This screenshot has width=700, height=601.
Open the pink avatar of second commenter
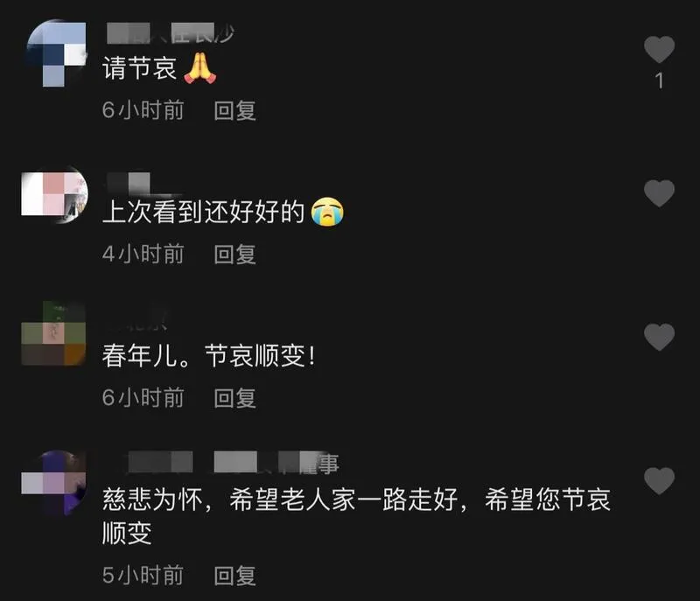point(54,194)
